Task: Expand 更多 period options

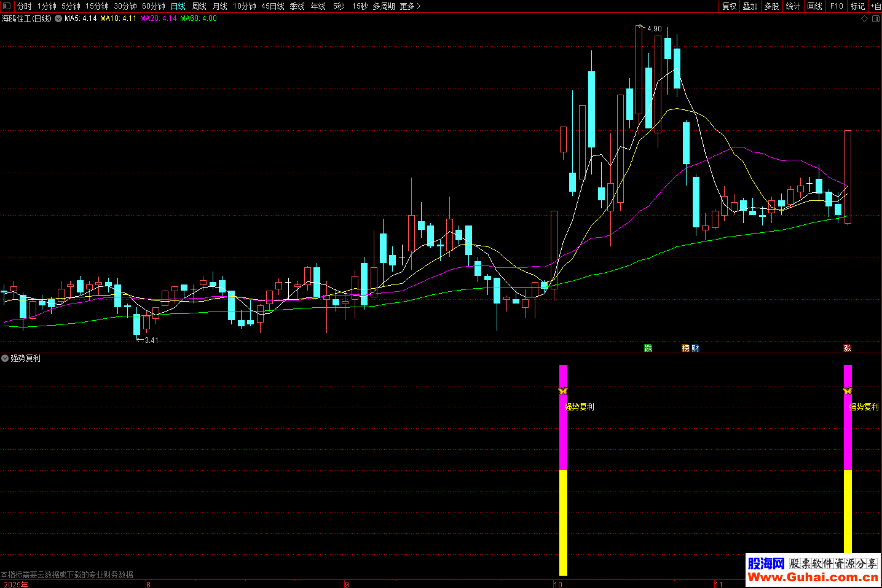Action: point(410,6)
